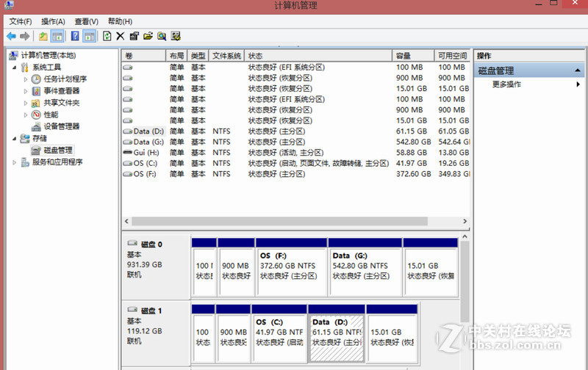Select 900 MB partition on 磁盘 0

pos(236,267)
